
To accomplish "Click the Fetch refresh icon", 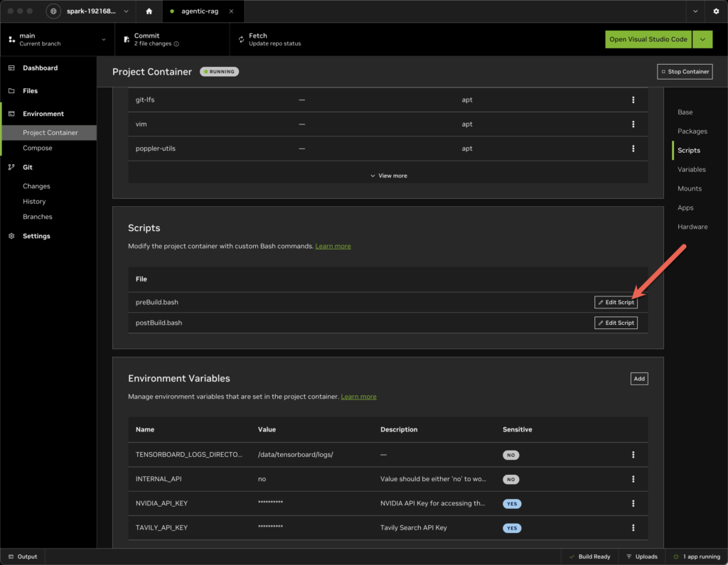I will (242, 40).
